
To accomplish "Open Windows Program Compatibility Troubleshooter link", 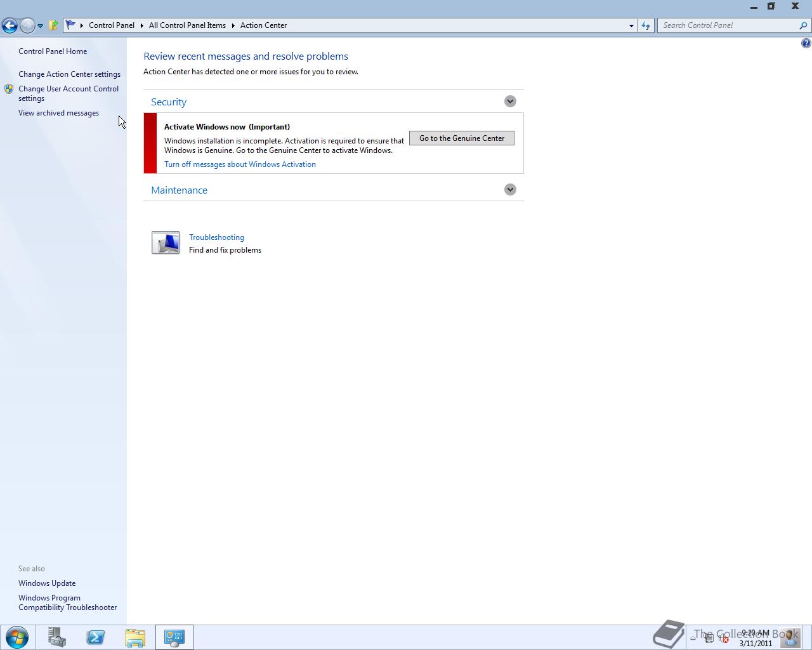I will tap(67, 602).
